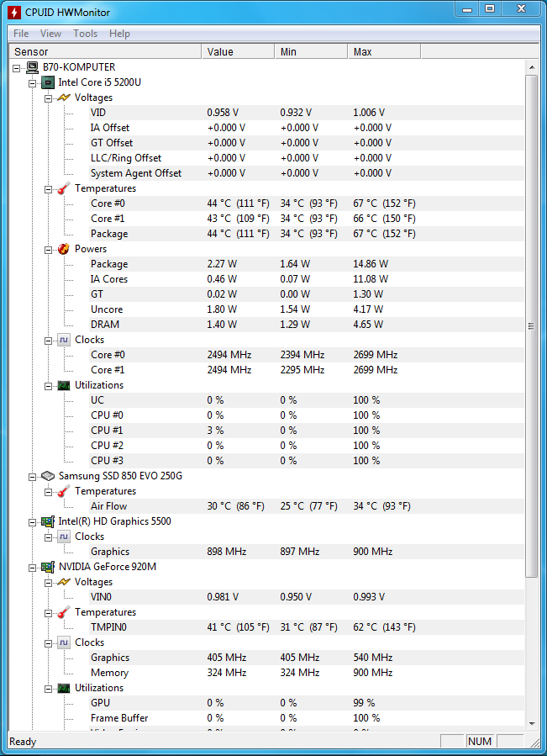The height and width of the screenshot is (756, 547).
Task: Select the VIN0 voltage row
Action: coord(307,597)
